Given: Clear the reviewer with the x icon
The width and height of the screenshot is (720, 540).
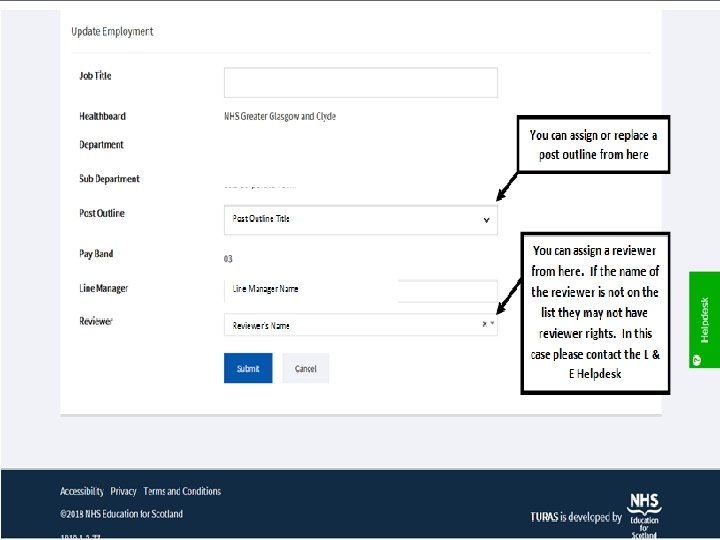Looking at the screenshot, I should 484,324.
